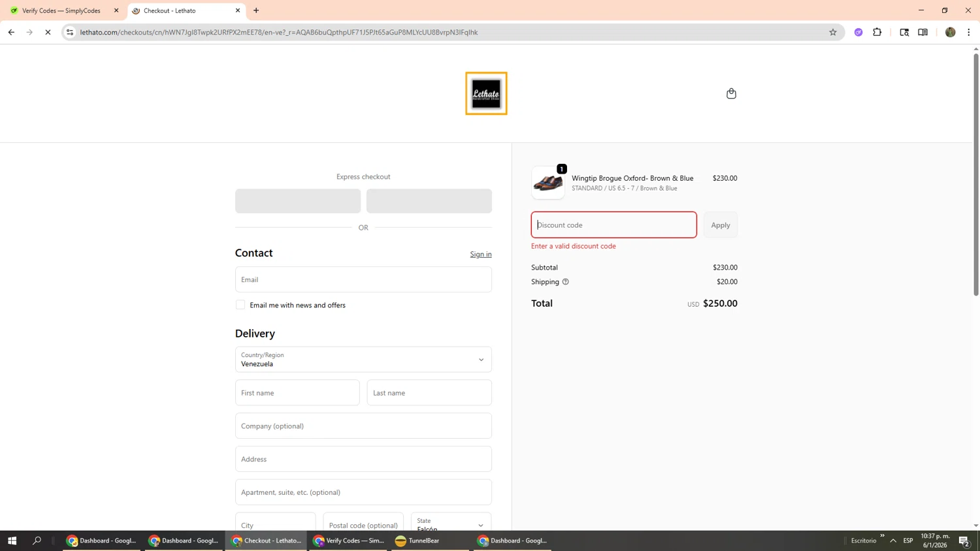This screenshot has height=551, width=980.
Task: Click the Postal code (optional) field
Action: click(363, 522)
